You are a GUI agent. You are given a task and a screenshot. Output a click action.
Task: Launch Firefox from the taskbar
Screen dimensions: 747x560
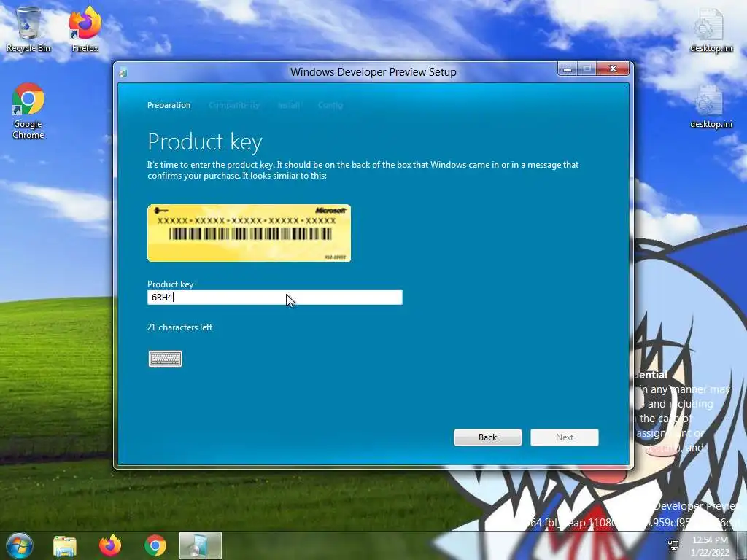click(110, 545)
